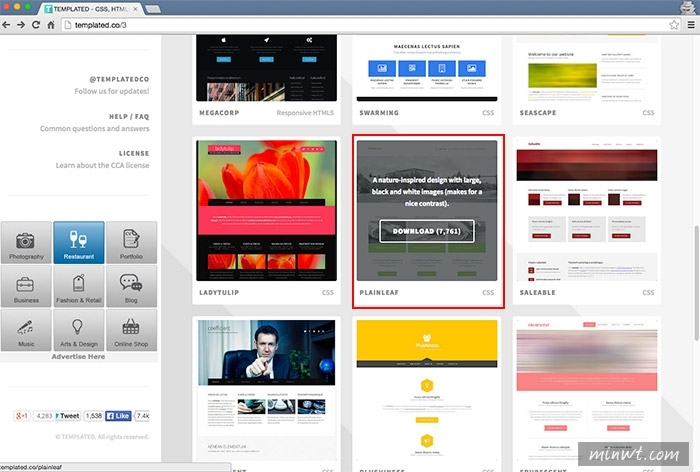Click the Google +1 button
Image resolution: width=700 pixels, height=472 pixels.
point(21,416)
